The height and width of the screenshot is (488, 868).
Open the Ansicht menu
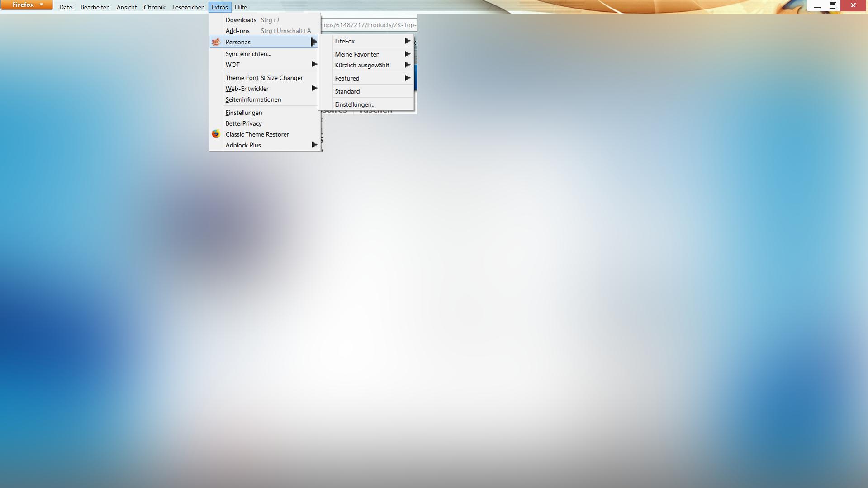[127, 7]
